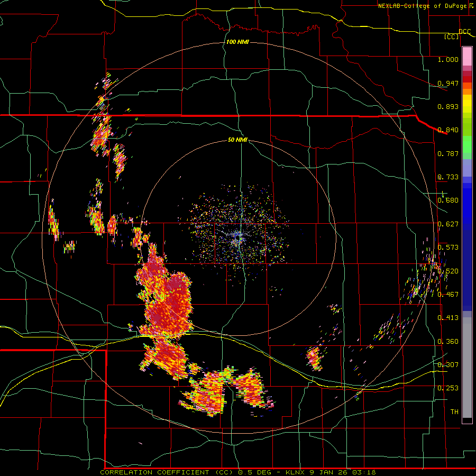Click the 0.680 scale value
Viewport: 476px width, 476px height.
coord(448,200)
